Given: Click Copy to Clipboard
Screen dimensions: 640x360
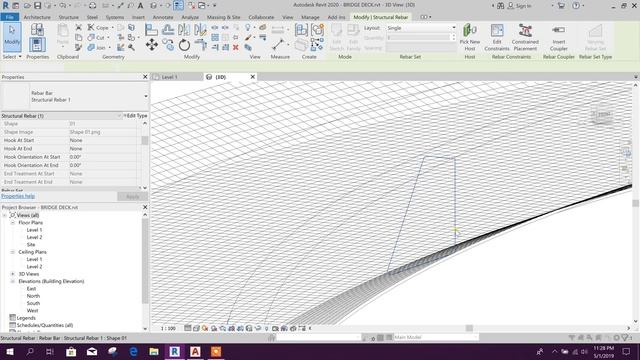Looking at the screenshot, I should (78, 38).
